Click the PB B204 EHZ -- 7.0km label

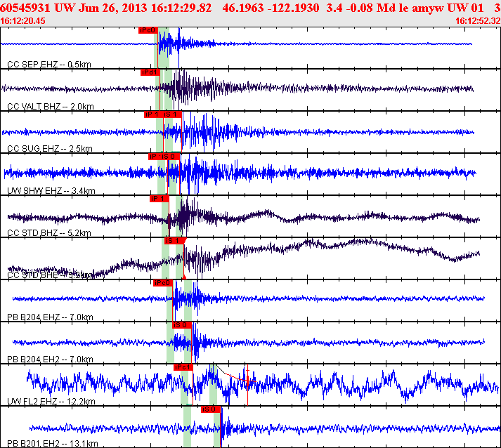(50, 317)
